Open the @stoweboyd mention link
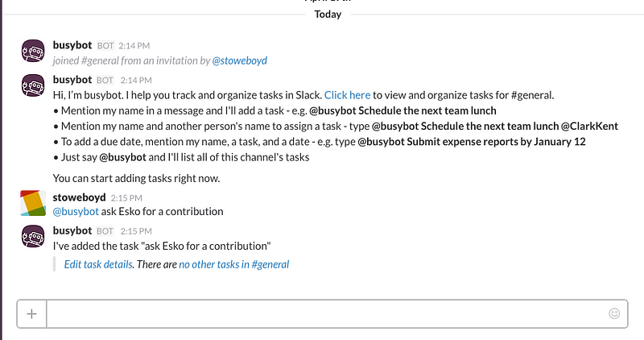Screen dimensions: 644x340 click(x=239, y=61)
